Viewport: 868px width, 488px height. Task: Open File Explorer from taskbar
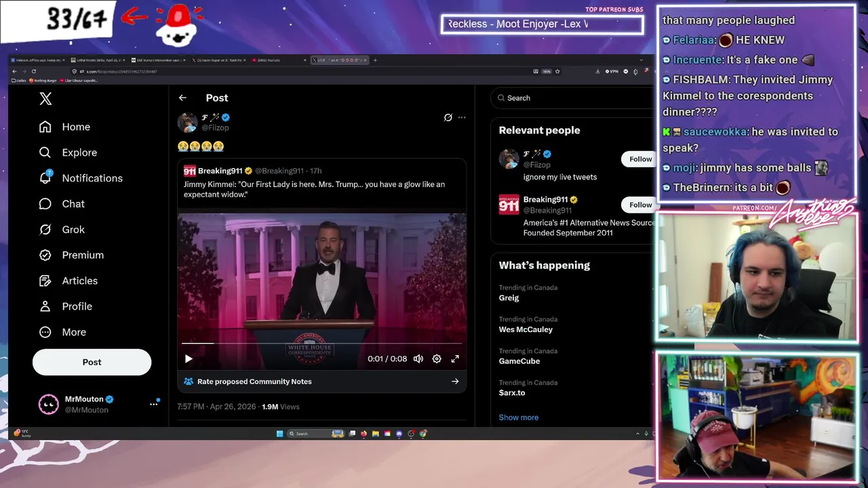375,434
